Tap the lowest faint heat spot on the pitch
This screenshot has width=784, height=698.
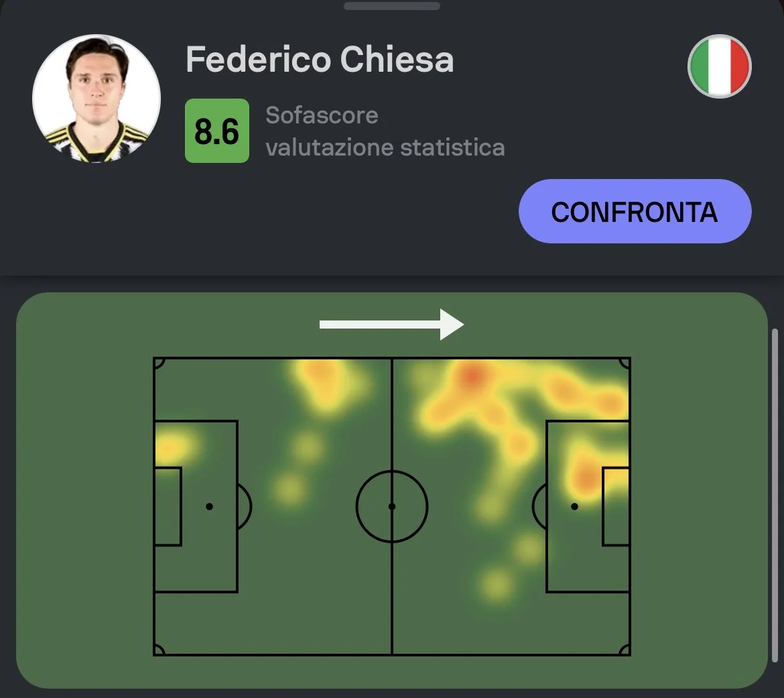(x=496, y=583)
